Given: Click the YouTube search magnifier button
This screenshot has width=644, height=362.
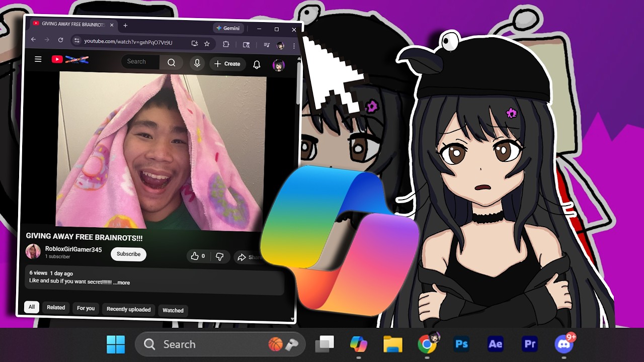Looking at the screenshot, I should click(172, 62).
